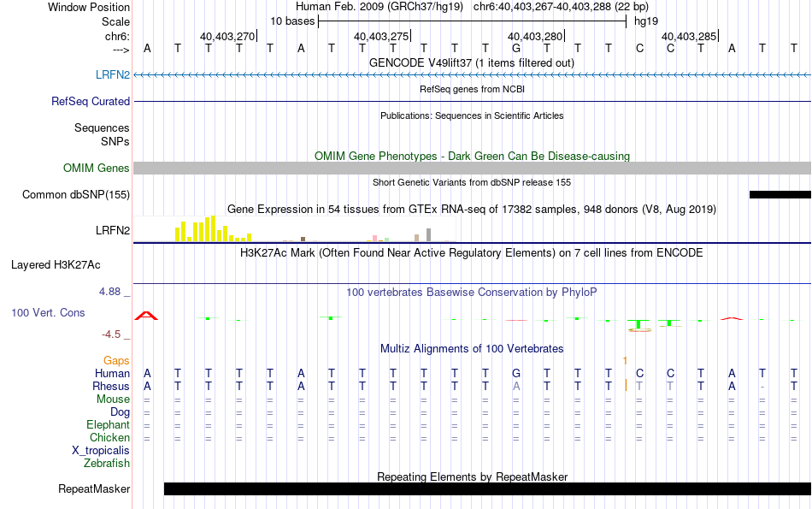Click the Repeating Elements by RepeatMasker title
The image size is (812, 509).
(x=472, y=476)
